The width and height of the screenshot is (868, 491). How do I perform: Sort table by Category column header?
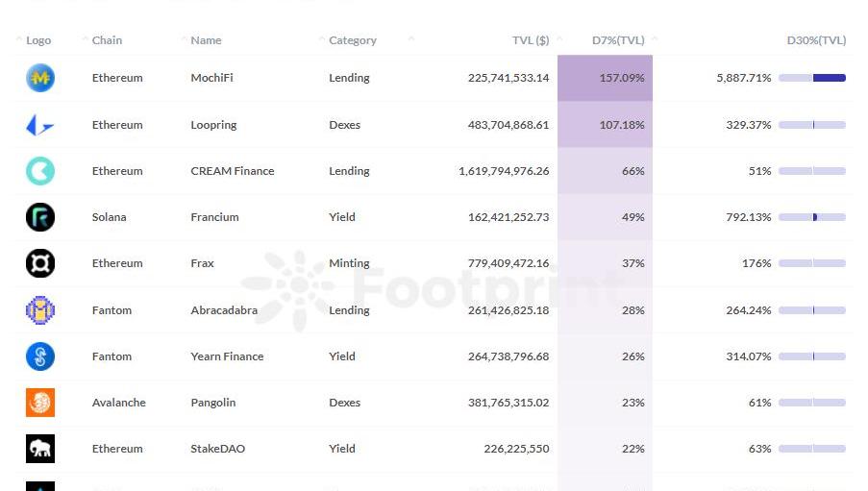click(353, 40)
